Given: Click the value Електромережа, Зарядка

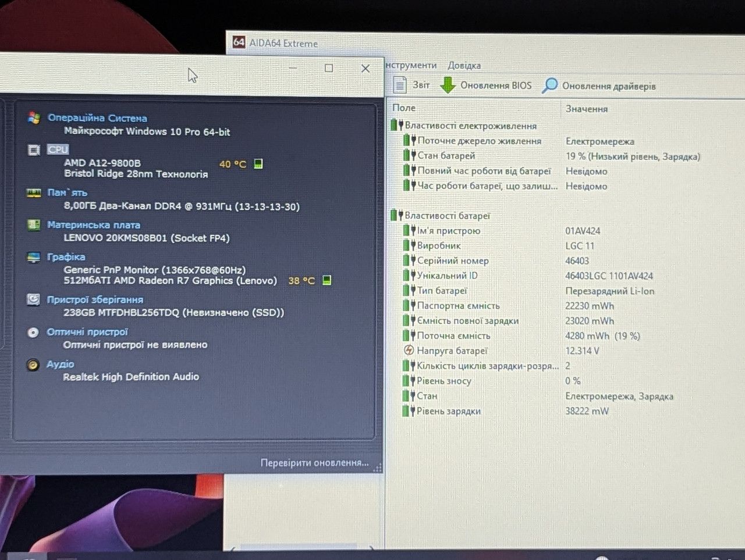Looking at the screenshot, I should 619,397.
